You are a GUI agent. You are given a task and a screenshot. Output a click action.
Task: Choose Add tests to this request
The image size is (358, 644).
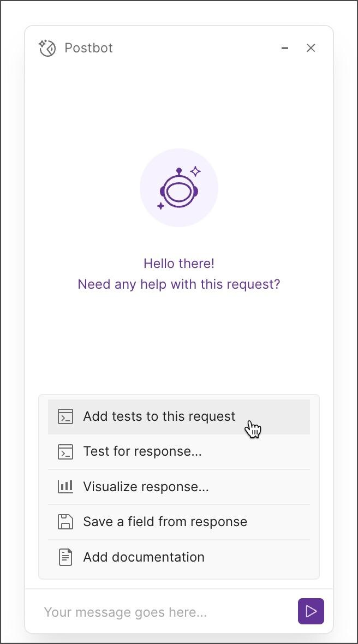(x=159, y=416)
